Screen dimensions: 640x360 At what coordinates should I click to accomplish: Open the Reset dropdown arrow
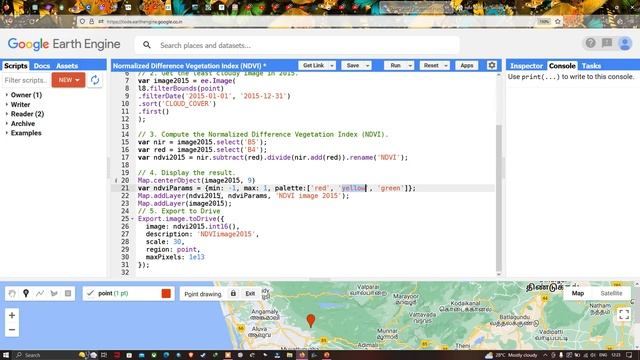pos(446,65)
